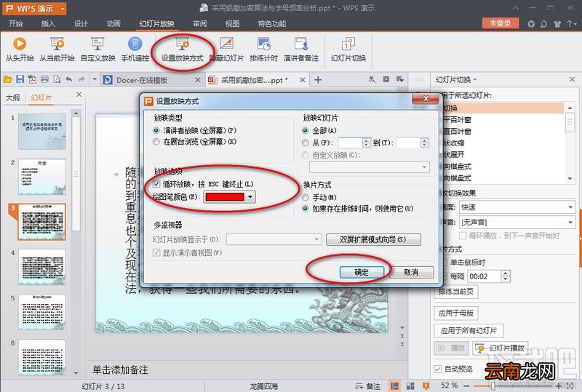
Task: Start slideshow from current slide (从当前开始)
Action: click(x=57, y=49)
